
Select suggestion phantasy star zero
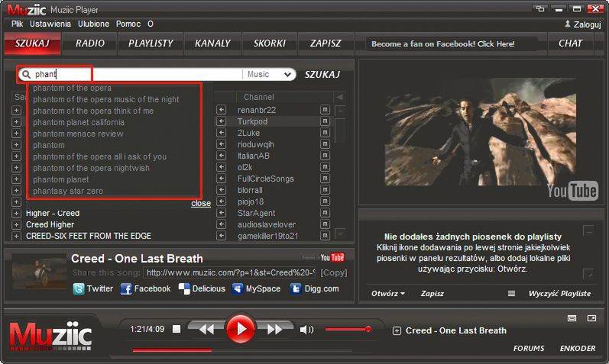point(68,191)
